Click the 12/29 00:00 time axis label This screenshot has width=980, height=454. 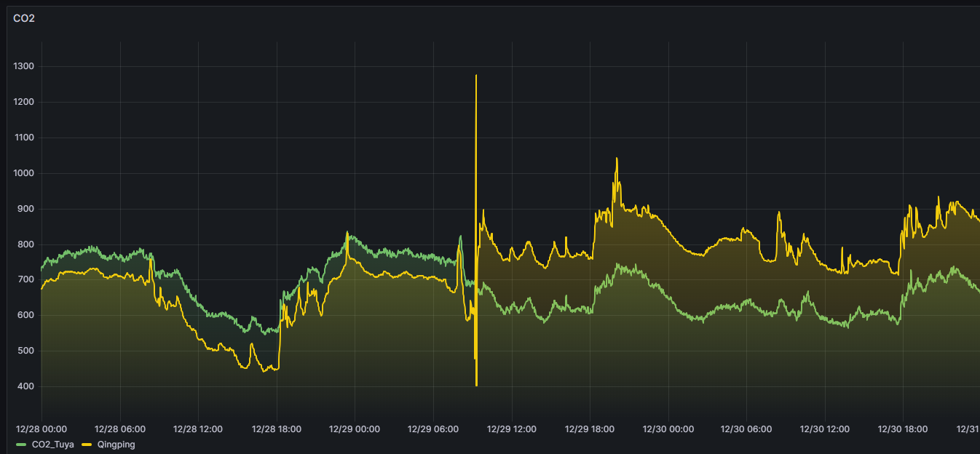355,429
